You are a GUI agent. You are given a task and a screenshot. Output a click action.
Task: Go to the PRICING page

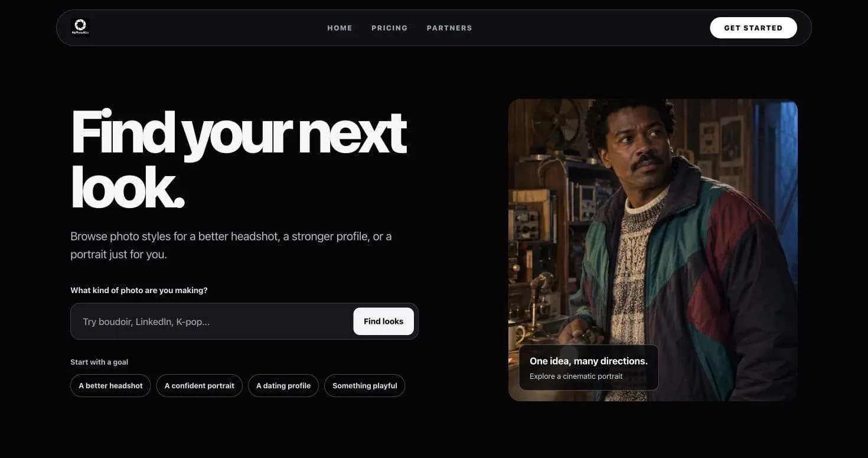point(389,28)
